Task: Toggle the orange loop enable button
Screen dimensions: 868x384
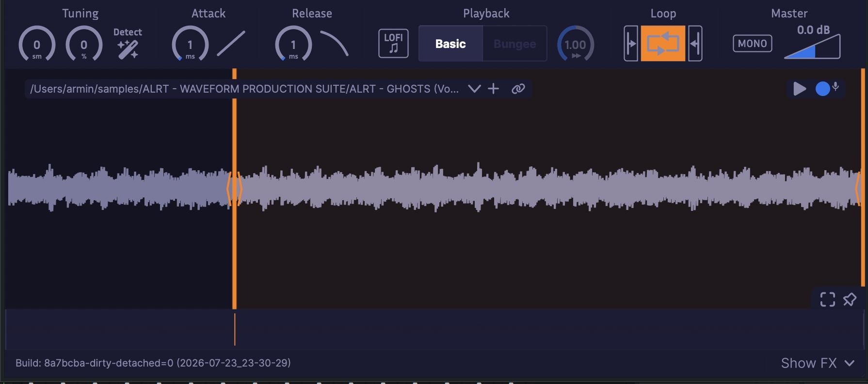Action: point(663,44)
